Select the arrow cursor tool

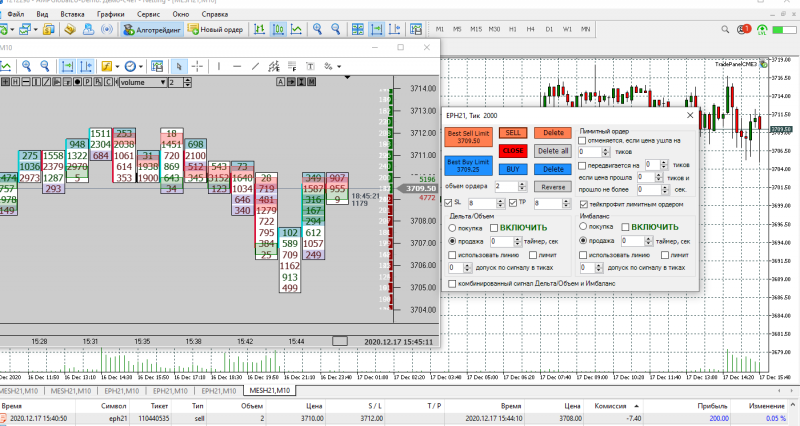[x=179, y=66]
